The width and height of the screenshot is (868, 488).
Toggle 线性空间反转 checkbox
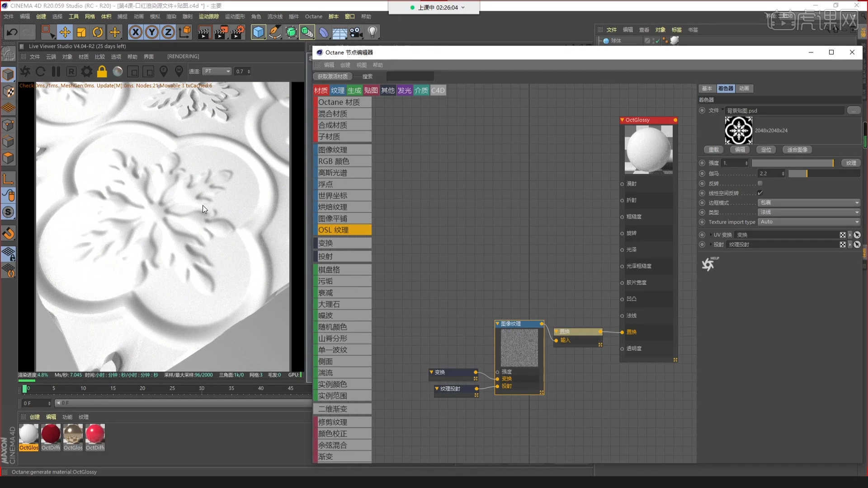click(760, 193)
